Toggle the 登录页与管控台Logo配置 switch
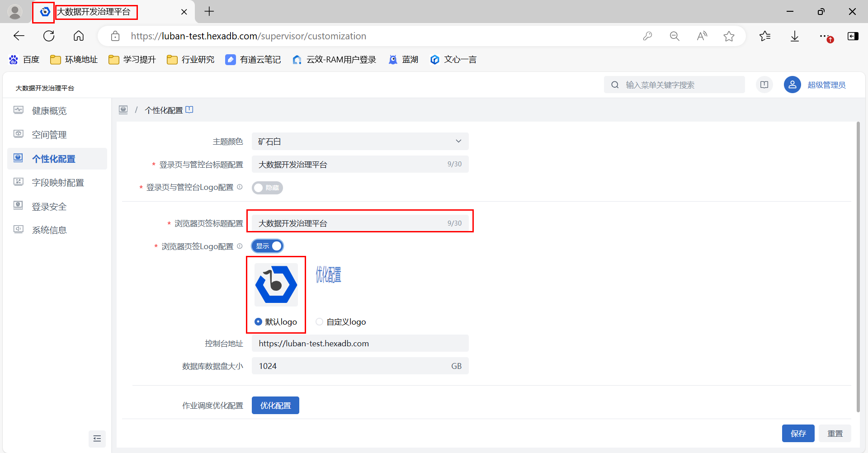 tap(267, 188)
